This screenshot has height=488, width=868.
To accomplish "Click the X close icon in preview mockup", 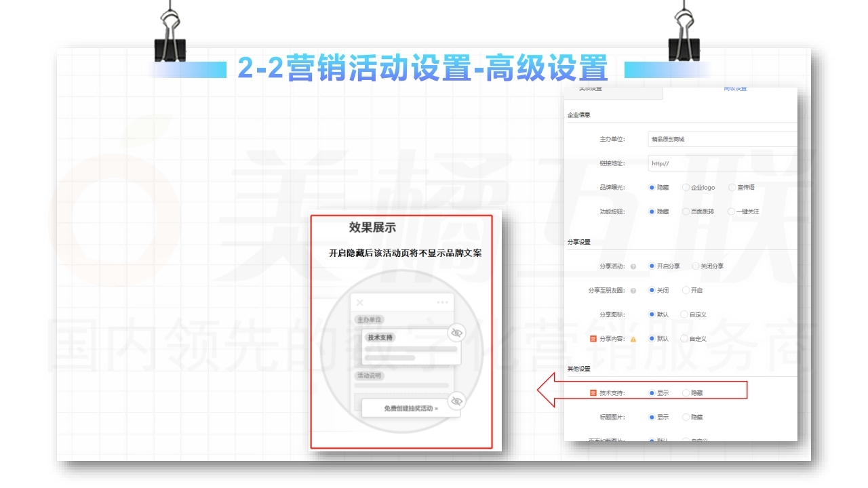I will [360, 302].
